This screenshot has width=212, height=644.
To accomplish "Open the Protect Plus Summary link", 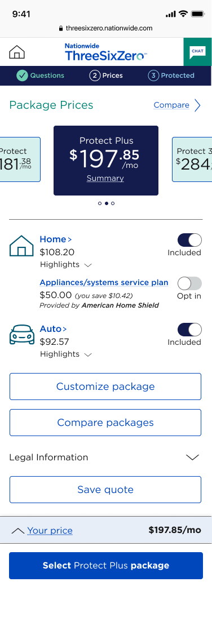I will (x=105, y=178).
